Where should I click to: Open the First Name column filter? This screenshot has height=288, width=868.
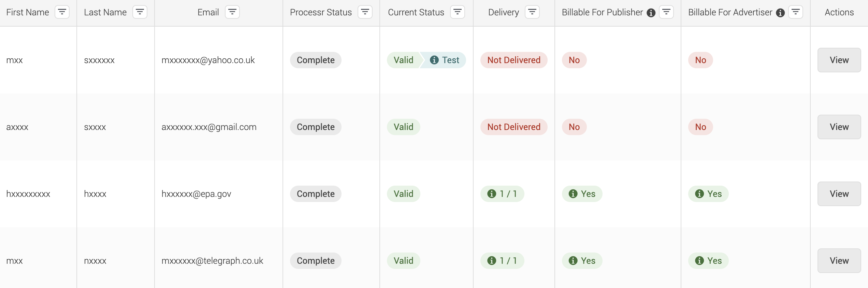[62, 12]
